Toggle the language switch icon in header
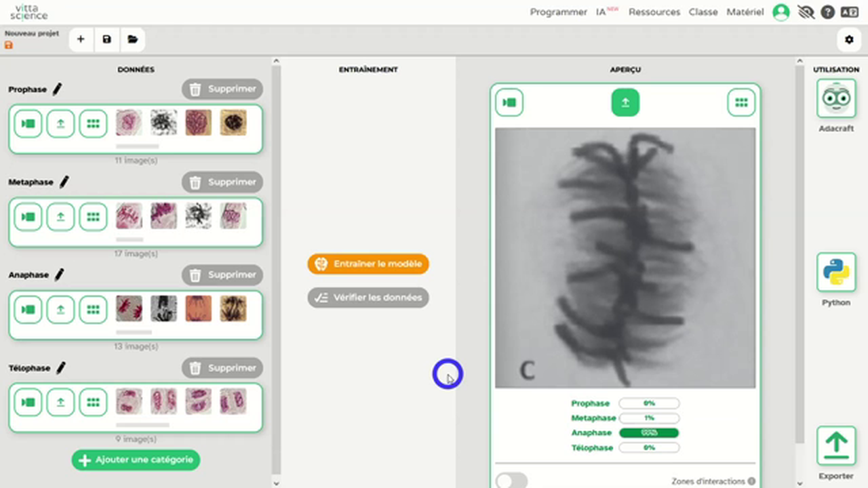The height and width of the screenshot is (488, 868). (849, 12)
